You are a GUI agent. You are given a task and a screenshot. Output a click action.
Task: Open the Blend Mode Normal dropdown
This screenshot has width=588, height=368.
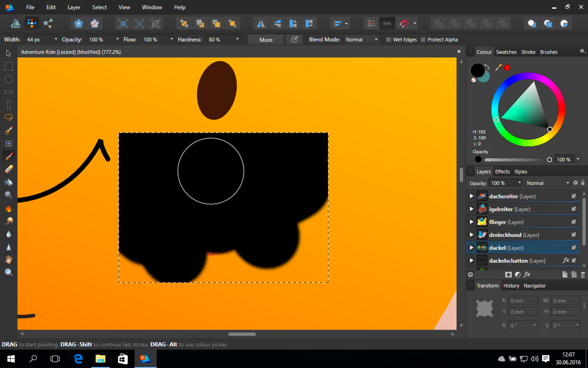361,40
